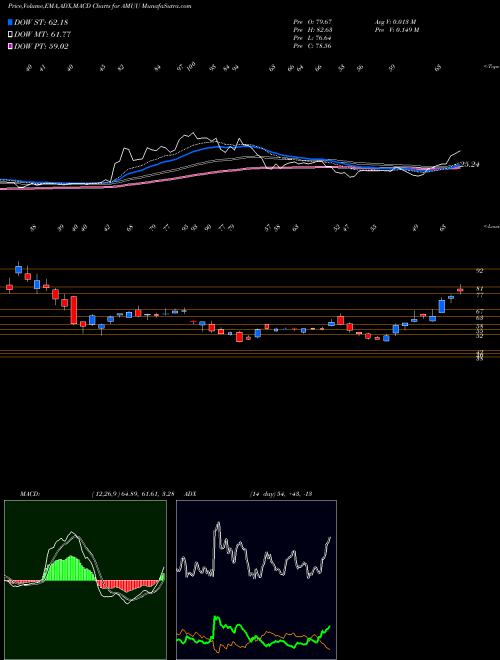Click the 81 price level label

(479, 289)
